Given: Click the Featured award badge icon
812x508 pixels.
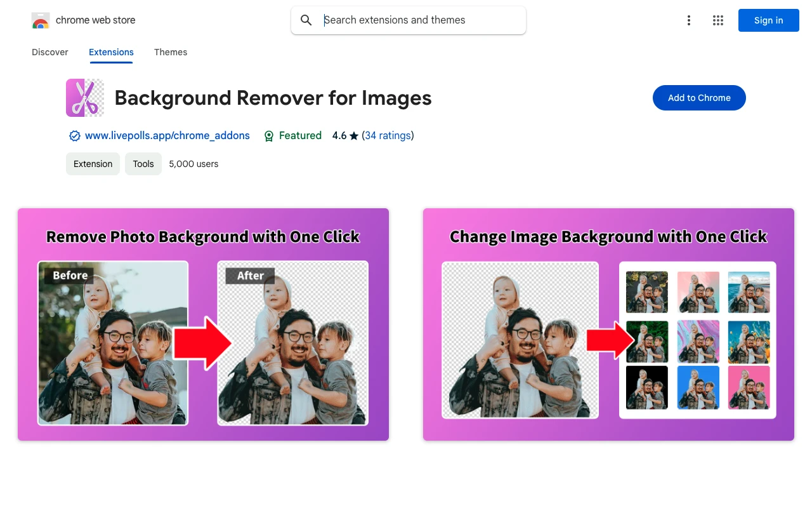Looking at the screenshot, I should [x=269, y=136].
